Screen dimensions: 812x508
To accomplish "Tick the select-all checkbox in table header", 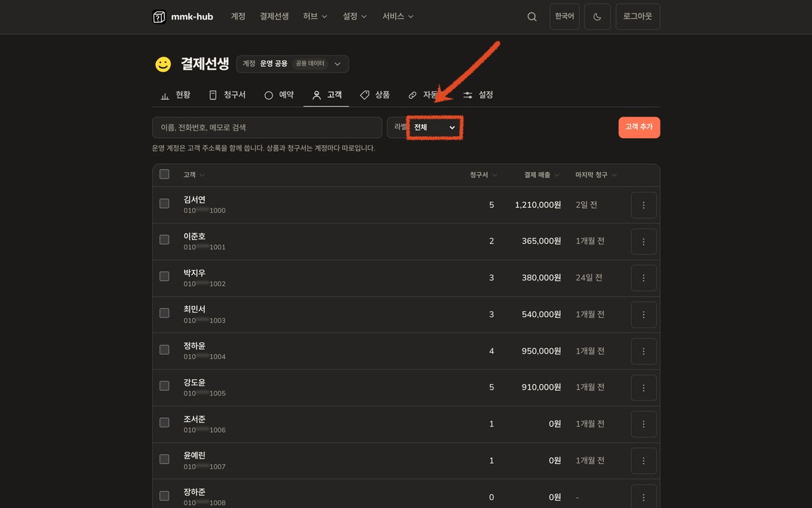I will coord(164,175).
